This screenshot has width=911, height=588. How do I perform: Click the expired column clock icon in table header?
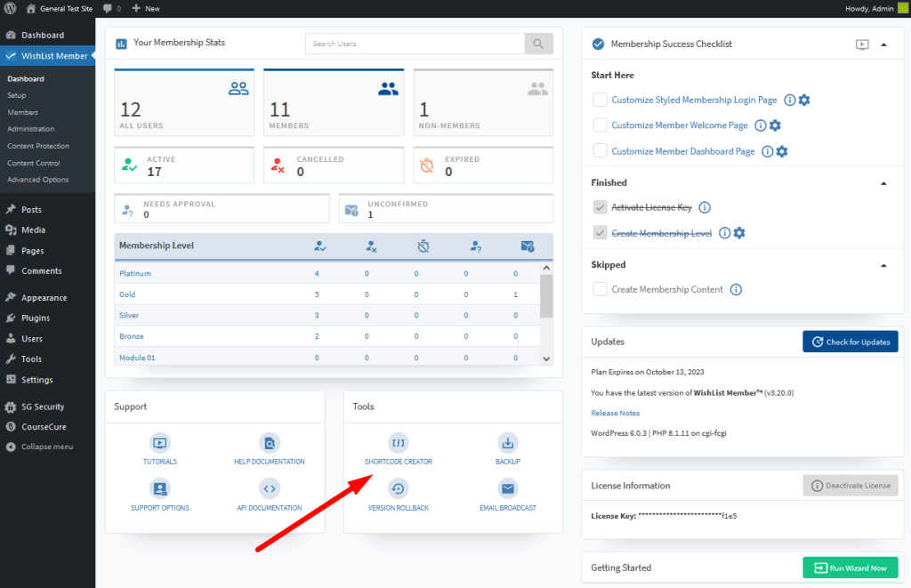[x=423, y=246]
